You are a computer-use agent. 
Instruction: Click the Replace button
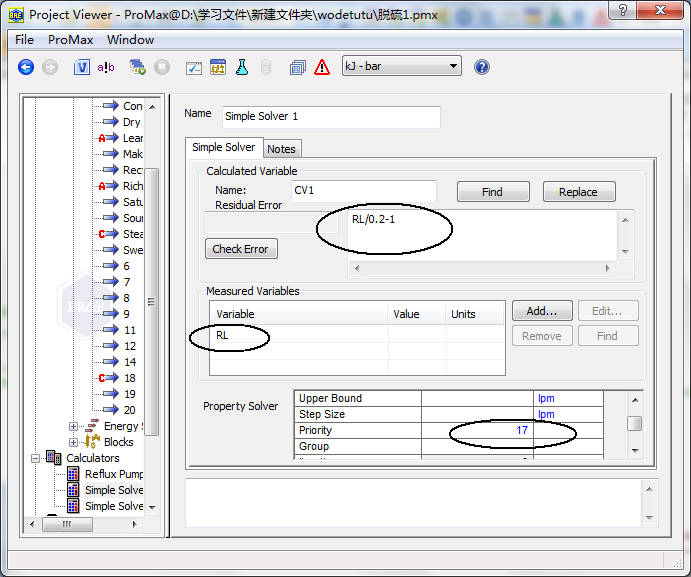tap(579, 192)
